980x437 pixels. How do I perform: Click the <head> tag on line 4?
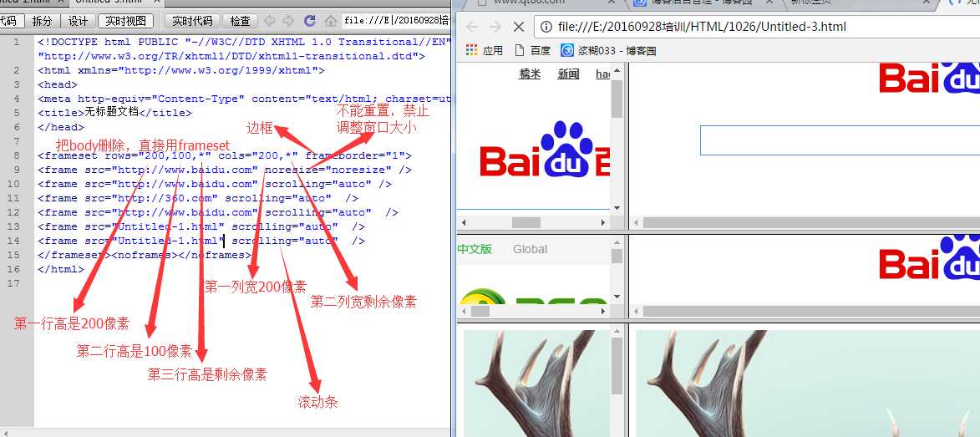pos(58,84)
